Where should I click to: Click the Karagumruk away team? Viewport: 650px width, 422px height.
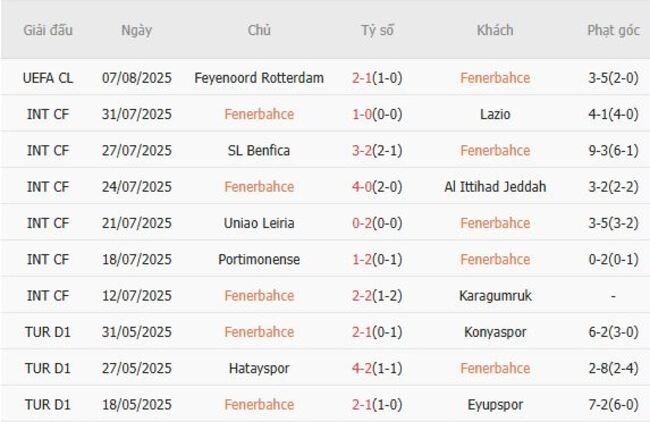[495, 296]
